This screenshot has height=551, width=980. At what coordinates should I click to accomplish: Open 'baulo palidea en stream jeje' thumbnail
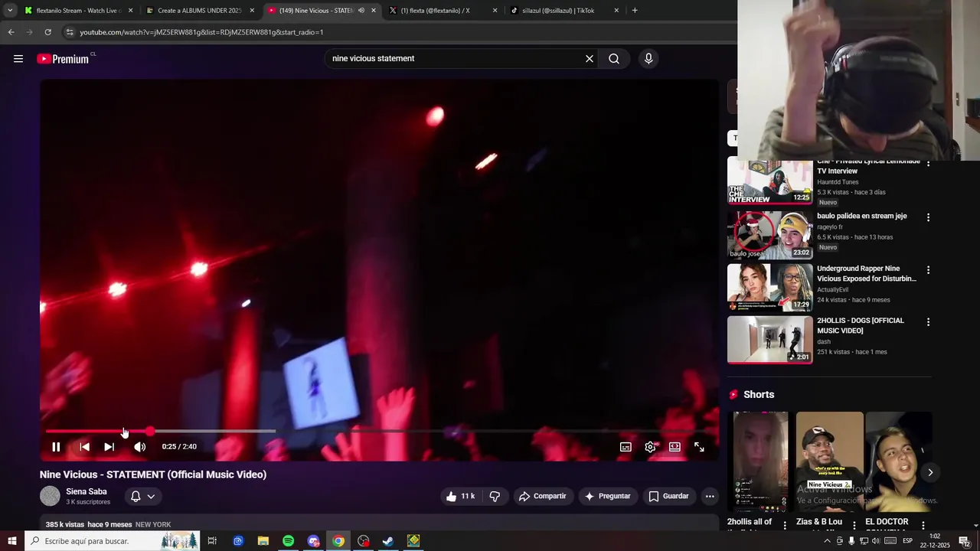pyautogui.click(x=769, y=235)
